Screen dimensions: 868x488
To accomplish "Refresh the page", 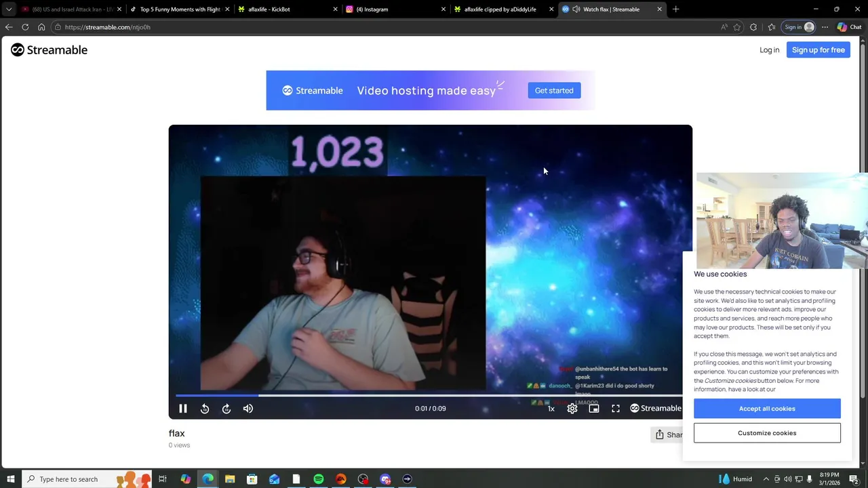I will tap(25, 27).
